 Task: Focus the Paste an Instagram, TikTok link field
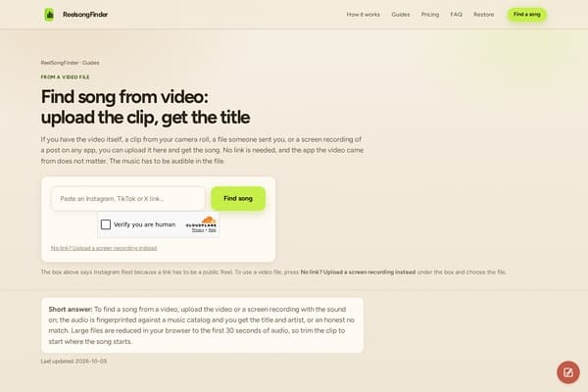128,199
